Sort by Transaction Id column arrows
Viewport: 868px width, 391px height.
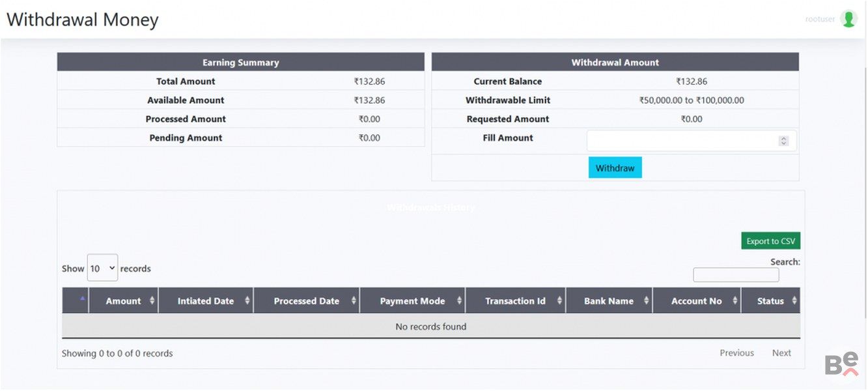click(559, 300)
